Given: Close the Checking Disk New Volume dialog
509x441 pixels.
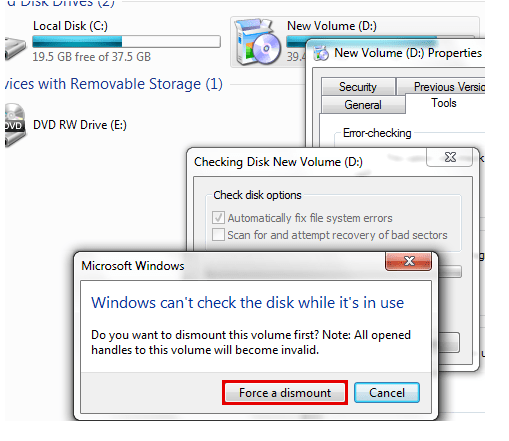Looking at the screenshot, I should pos(450,157).
